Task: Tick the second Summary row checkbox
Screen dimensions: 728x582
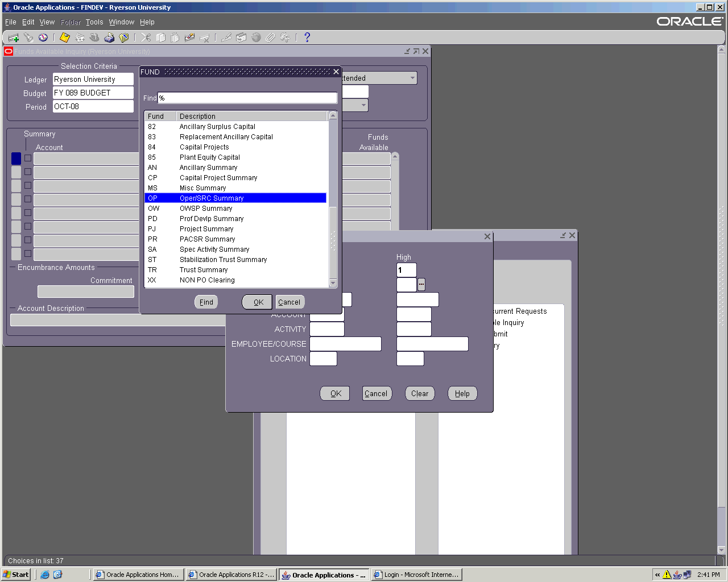Action: [28, 172]
